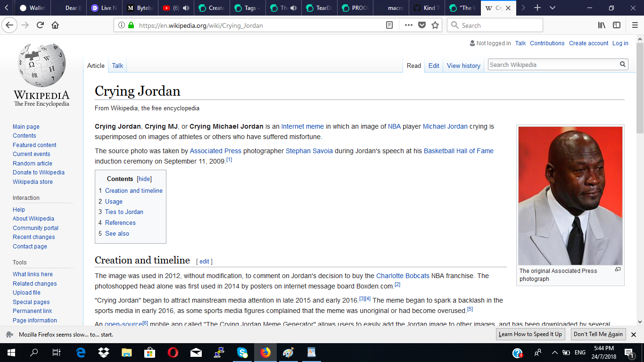Open Task View on the taskbar
Screen dimensions: 644x362
pos(57,353)
